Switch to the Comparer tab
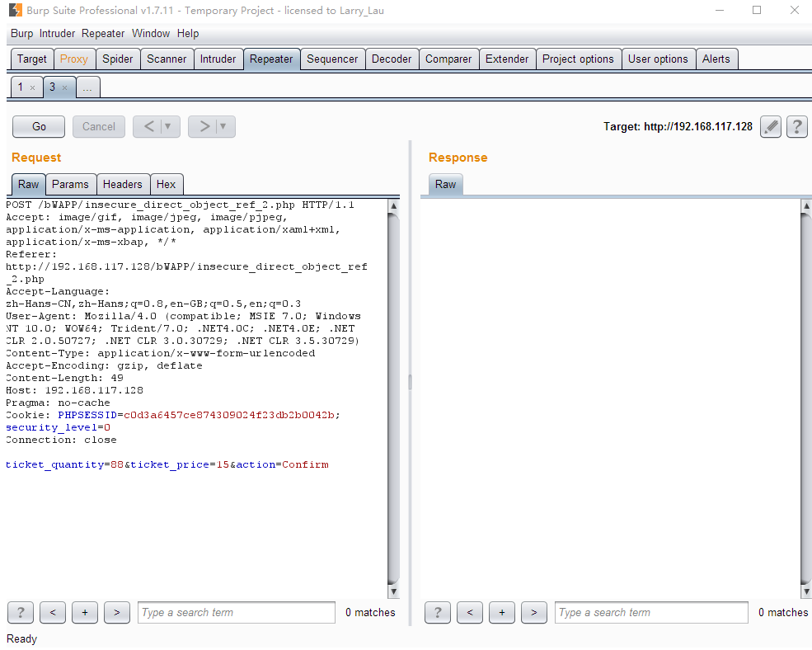Screen dimensions: 812x650 point(448,59)
